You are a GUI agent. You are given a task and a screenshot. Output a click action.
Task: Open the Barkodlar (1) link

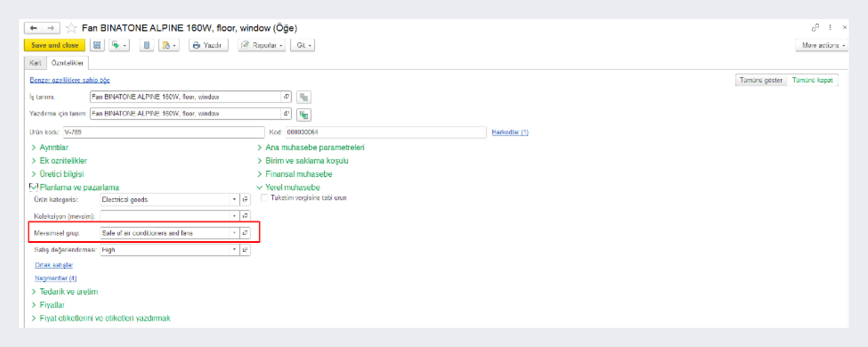pyautogui.click(x=510, y=132)
